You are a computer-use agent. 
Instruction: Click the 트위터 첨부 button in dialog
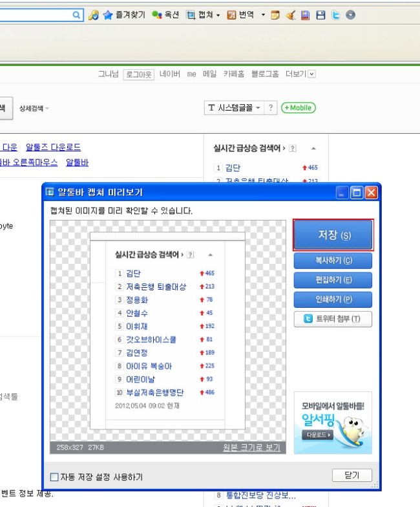[x=333, y=319]
